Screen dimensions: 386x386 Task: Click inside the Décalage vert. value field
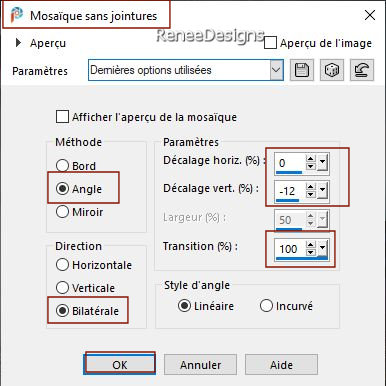point(289,191)
